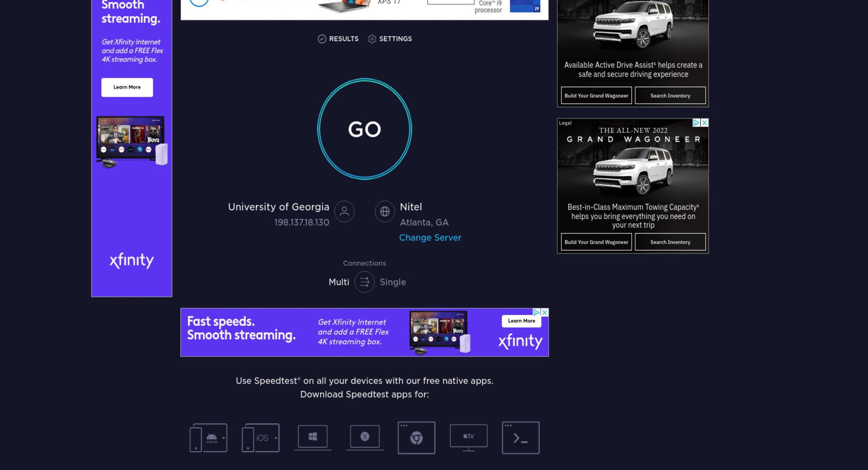
Task: Click Build Your Grand Wagoneer in top ad
Action: [x=596, y=95]
